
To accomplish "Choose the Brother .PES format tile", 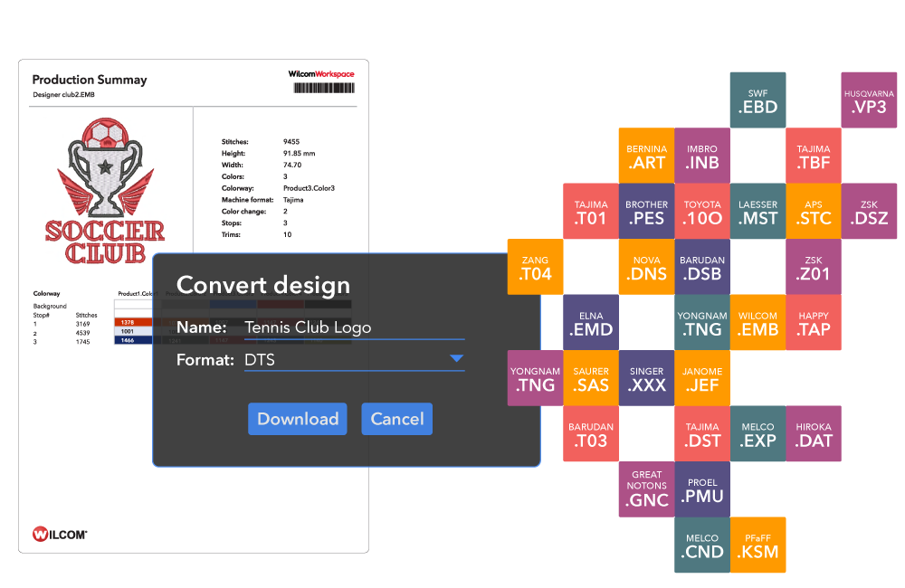I will (646, 212).
